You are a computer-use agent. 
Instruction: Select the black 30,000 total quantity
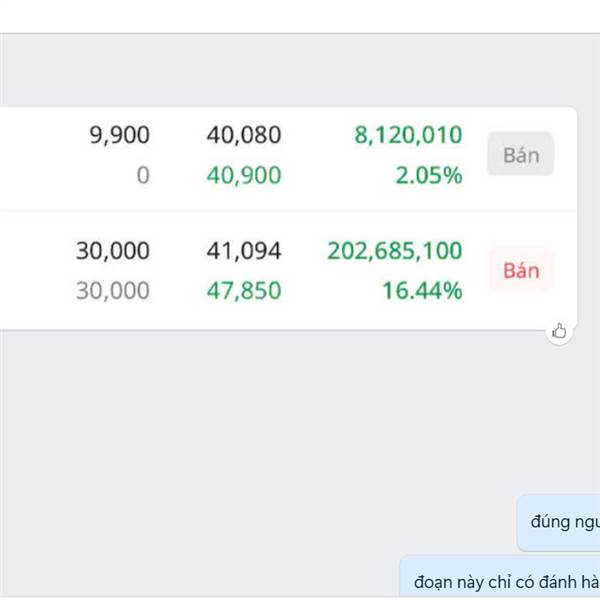[x=112, y=251]
